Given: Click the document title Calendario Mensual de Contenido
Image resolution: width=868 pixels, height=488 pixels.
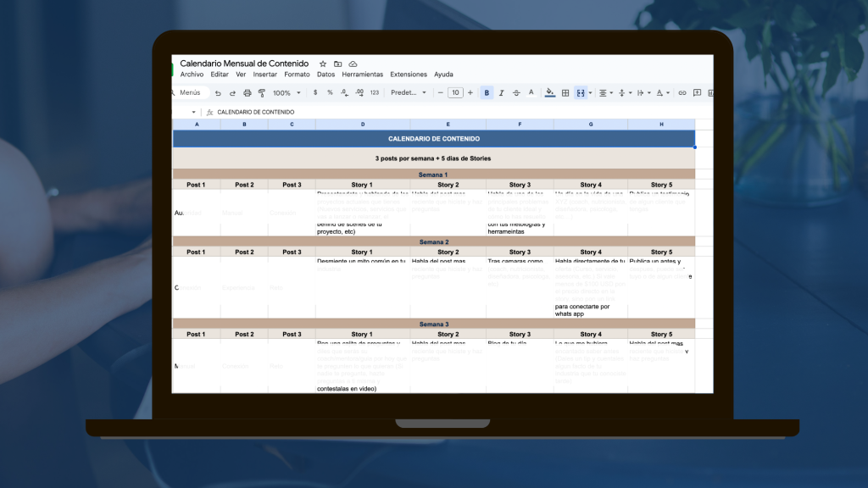Looking at the screenshot, I should pyautogui.click(x=244, y=64).
